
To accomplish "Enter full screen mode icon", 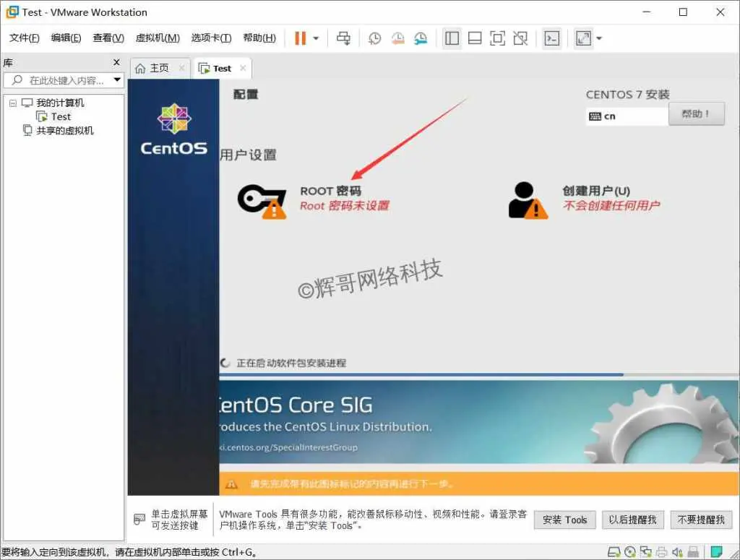I will pyautogui.click(x=497, y=38).
